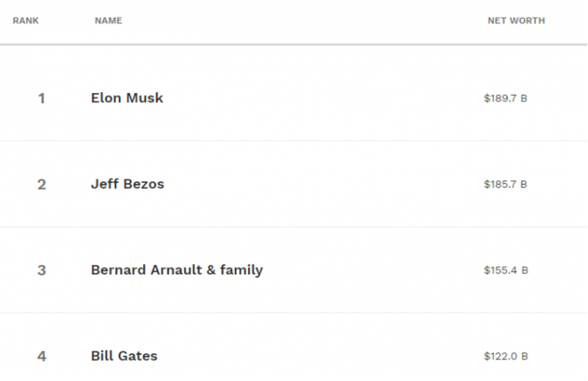Open the Bill Gates entry
This screenshot has width=588, height=381.
[123, 356]
